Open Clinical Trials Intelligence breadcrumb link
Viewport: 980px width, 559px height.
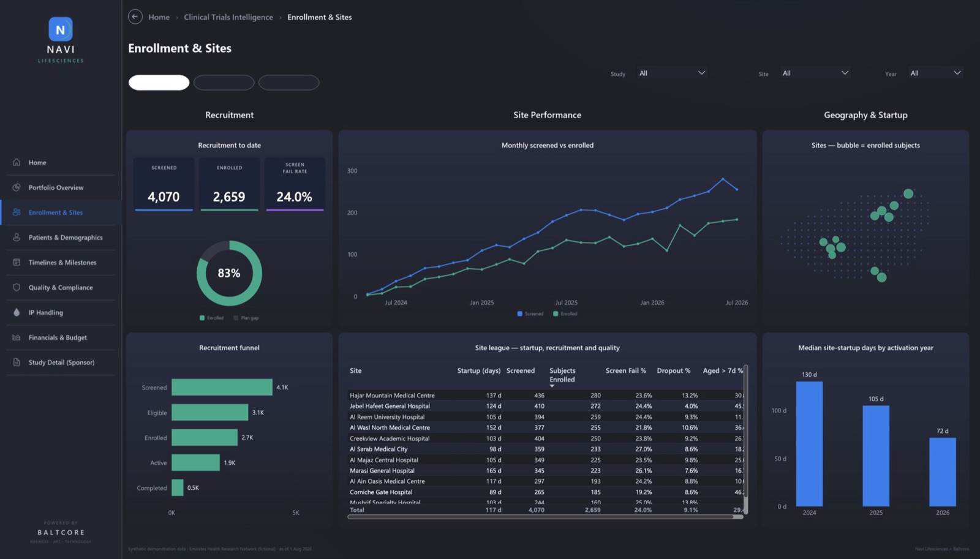tap(228, 17)
